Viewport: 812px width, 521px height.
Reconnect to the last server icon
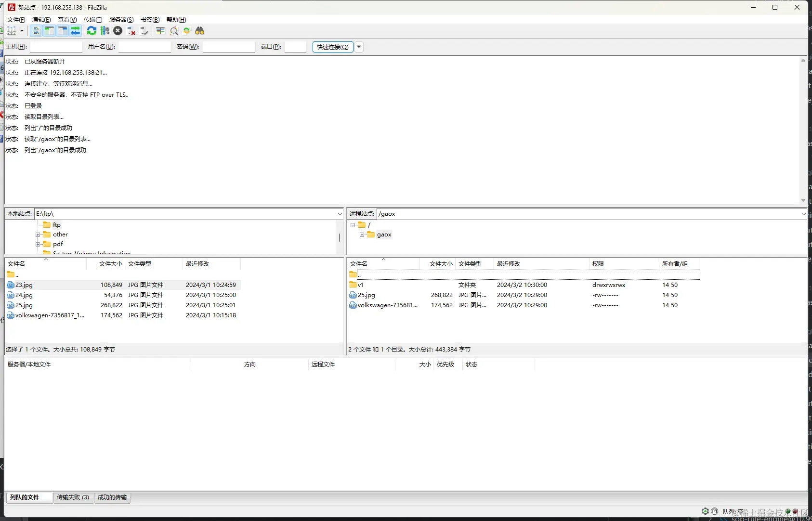[x=144, y=31]
